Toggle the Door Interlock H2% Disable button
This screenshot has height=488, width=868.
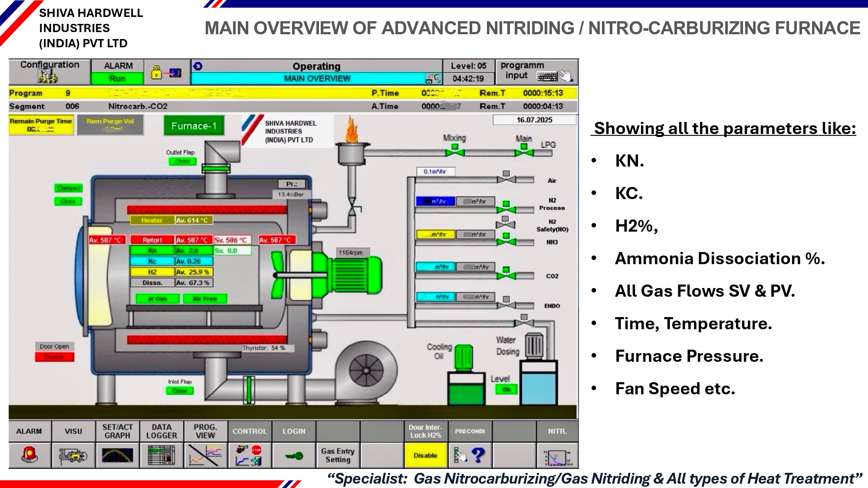[425, 455]
